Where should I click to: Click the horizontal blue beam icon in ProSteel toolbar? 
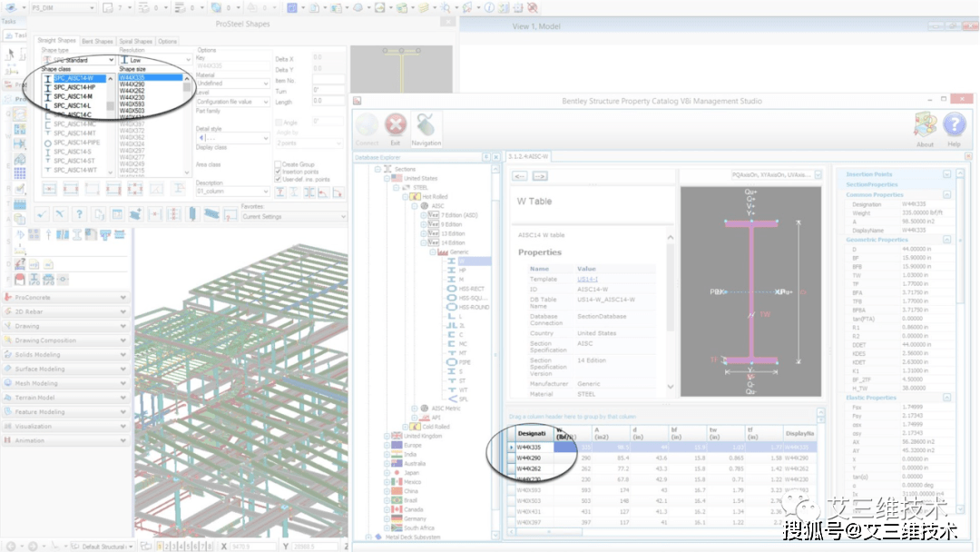211,213
